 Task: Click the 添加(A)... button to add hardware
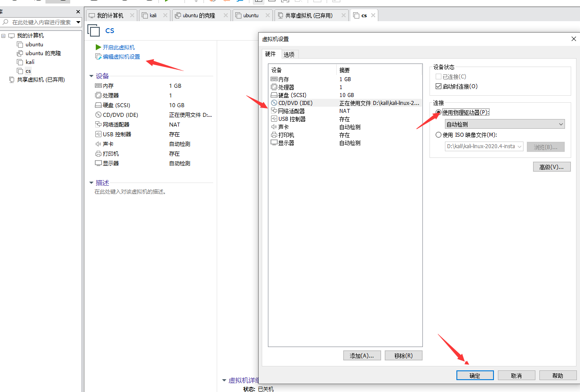362,356
